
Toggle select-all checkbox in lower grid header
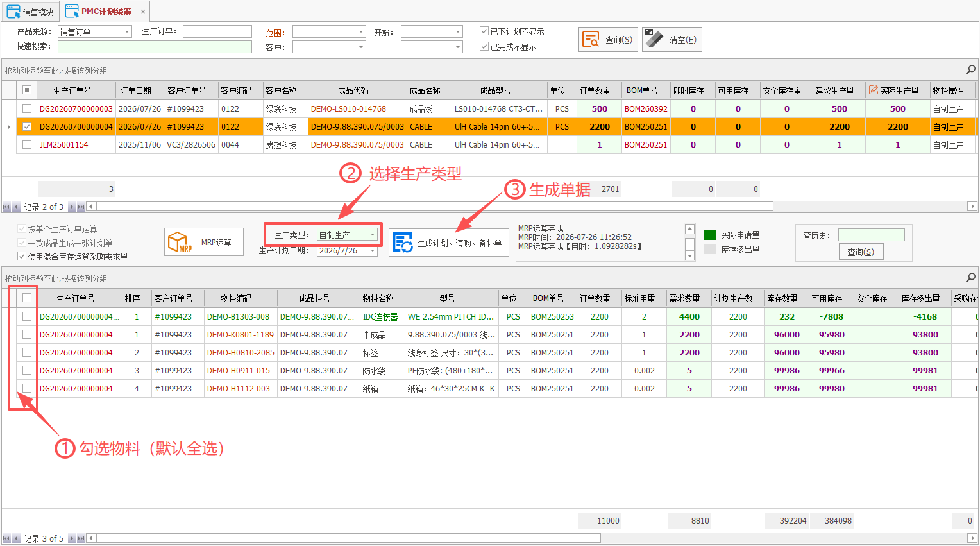pyautogui.click(x=27, y=298)
